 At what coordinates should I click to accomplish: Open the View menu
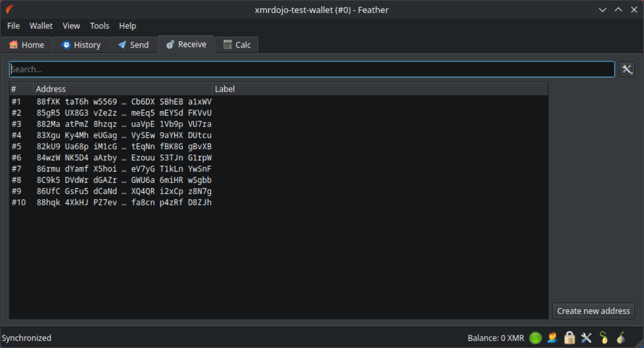pos(72,26)
